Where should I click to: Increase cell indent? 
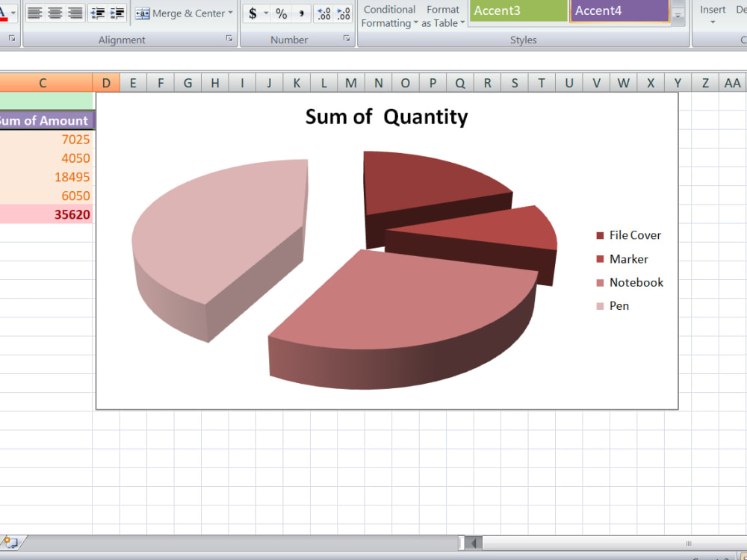[x=117, y=13]
